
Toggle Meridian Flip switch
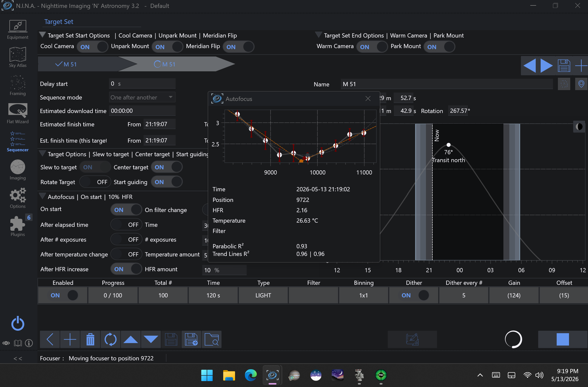click(239, 47)
